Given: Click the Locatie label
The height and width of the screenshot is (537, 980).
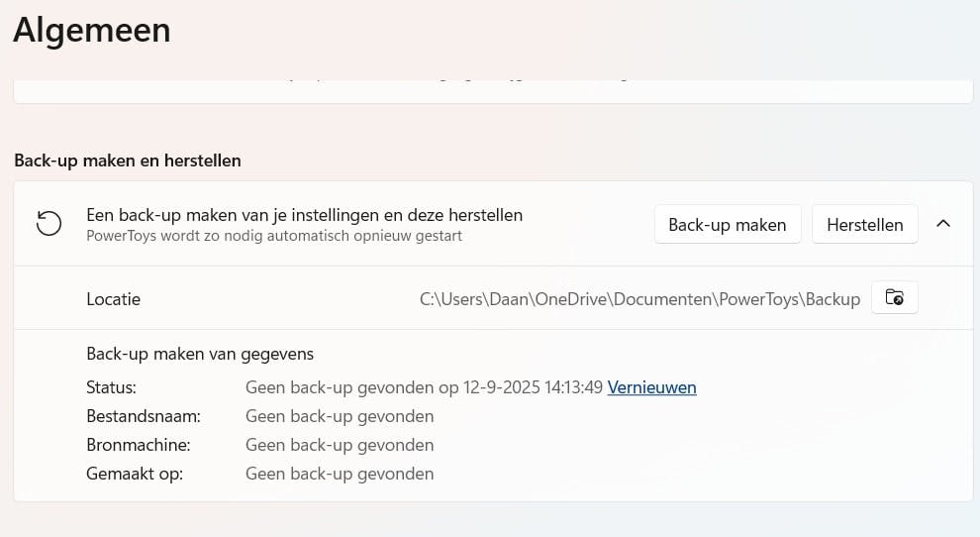Looking at the screenshot, I should [x=113, y=299].
